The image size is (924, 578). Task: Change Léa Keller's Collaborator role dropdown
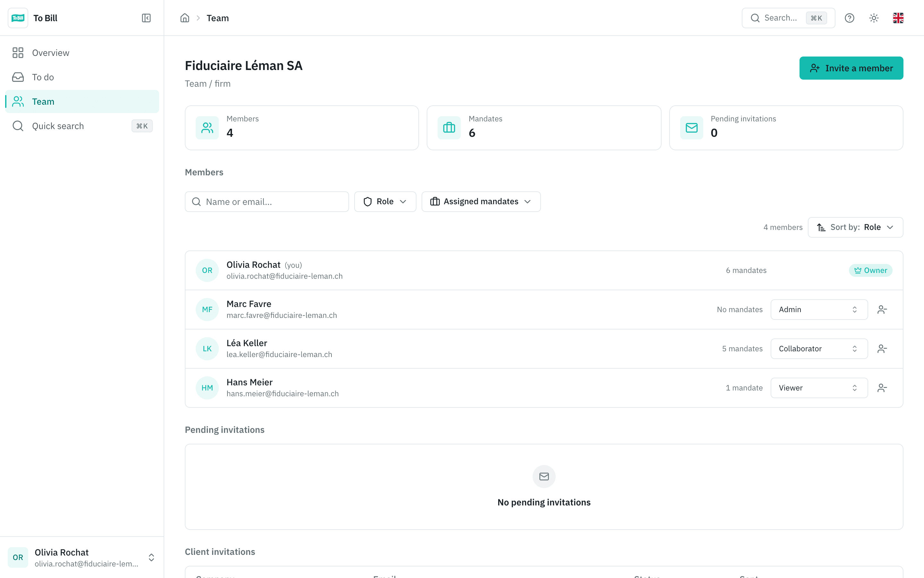pyautogui.click(x=819, y=349)
